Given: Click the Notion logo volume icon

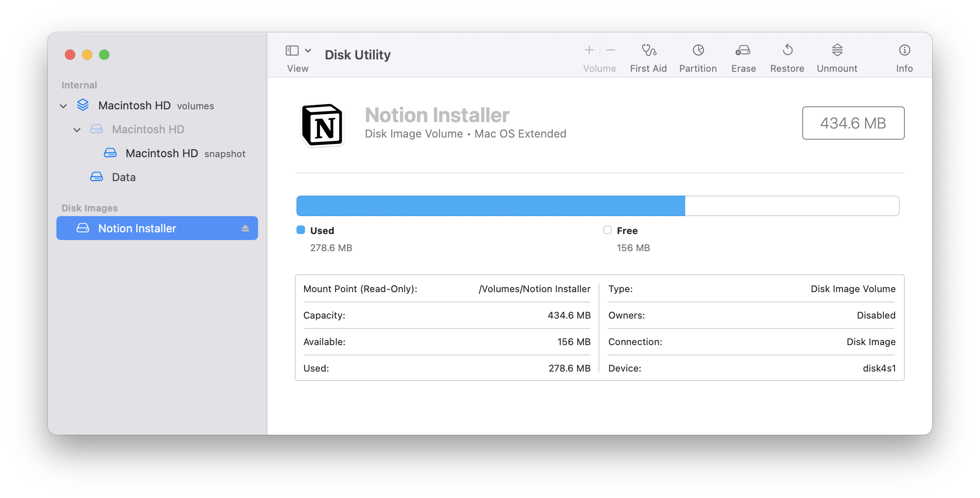Looking at the screenshot, I should pos(322,125).
